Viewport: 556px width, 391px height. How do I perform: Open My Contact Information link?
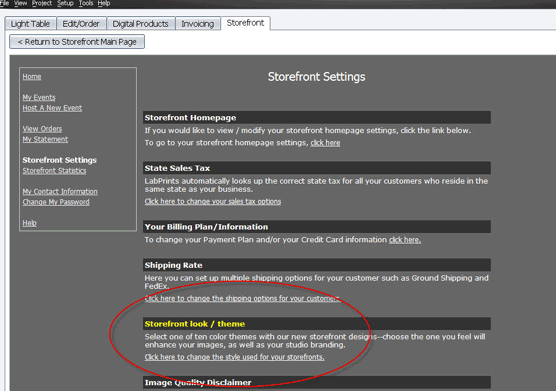click(60, 191)
